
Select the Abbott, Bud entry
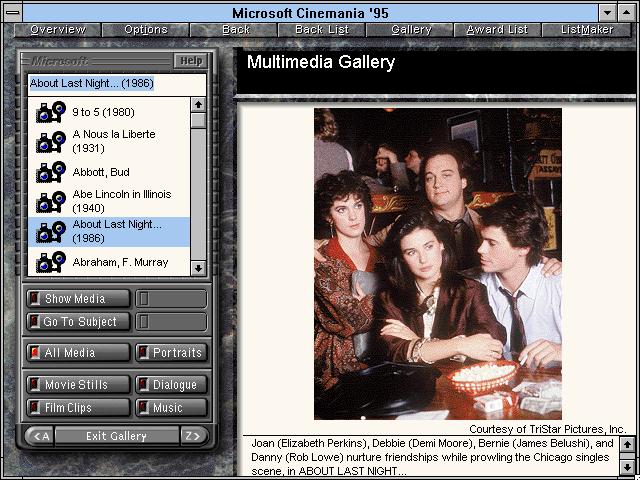pyautogui.click(x=109, y=172)
